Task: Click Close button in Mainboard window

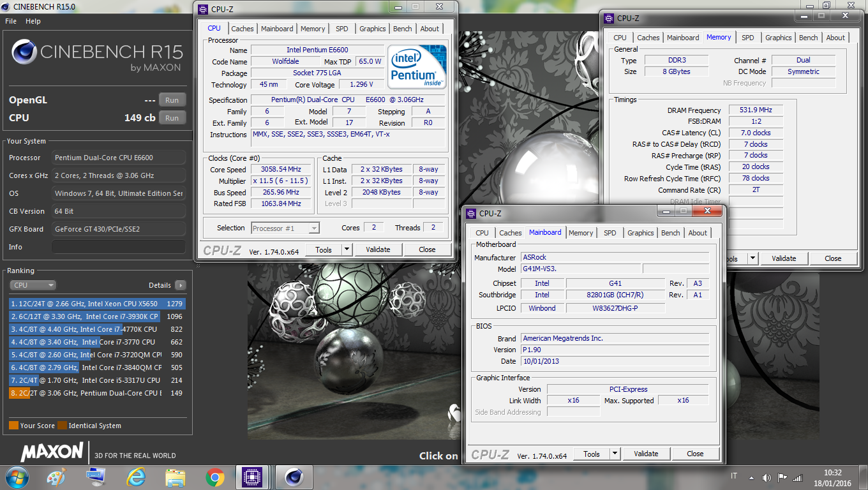Action: pos(696,454)
